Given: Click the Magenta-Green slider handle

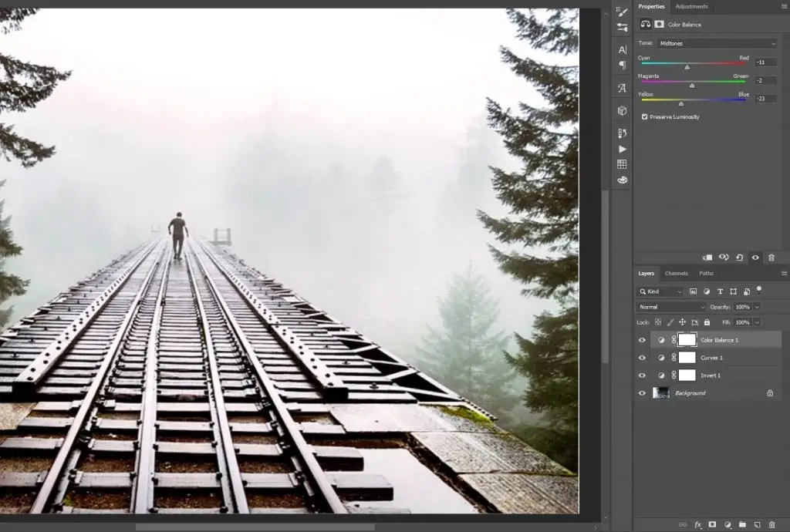Looking at the screenshot, I should 692,86.
